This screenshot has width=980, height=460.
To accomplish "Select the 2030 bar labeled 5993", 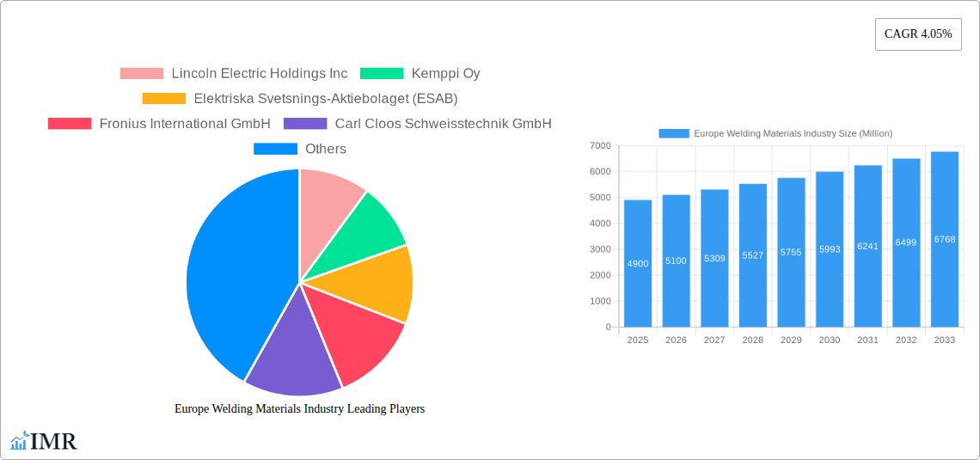I will [830, 249].
